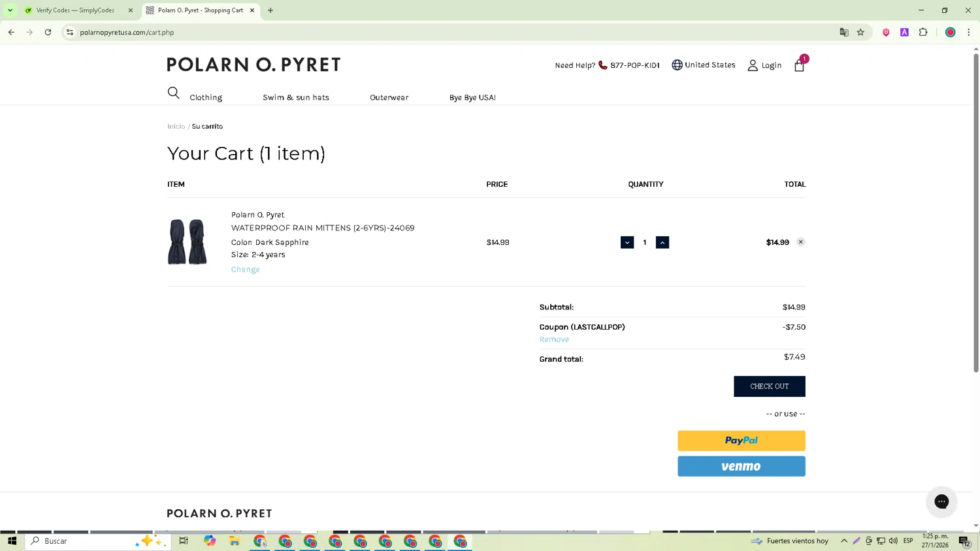Go back to previous page
Image resolution: width=980 pixels, height=551 pixels.
pos(11,32)
